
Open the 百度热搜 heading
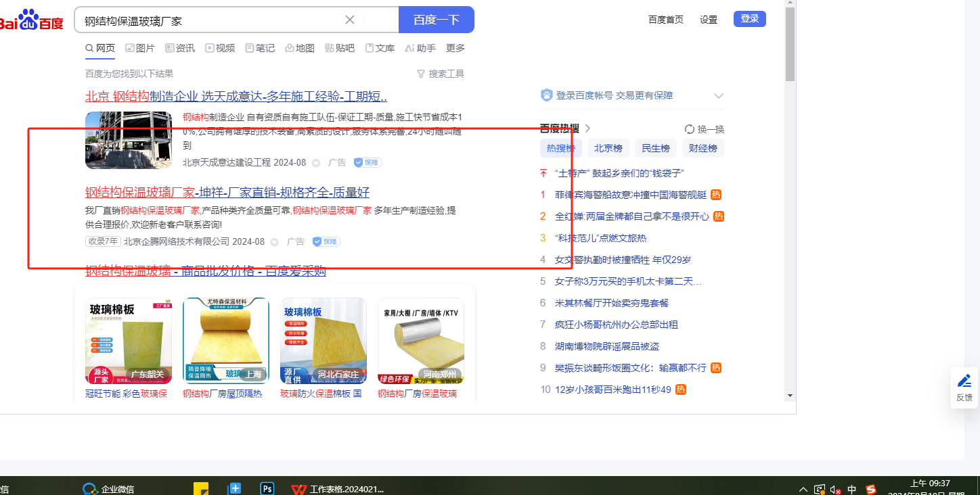[x=560, y=128]
